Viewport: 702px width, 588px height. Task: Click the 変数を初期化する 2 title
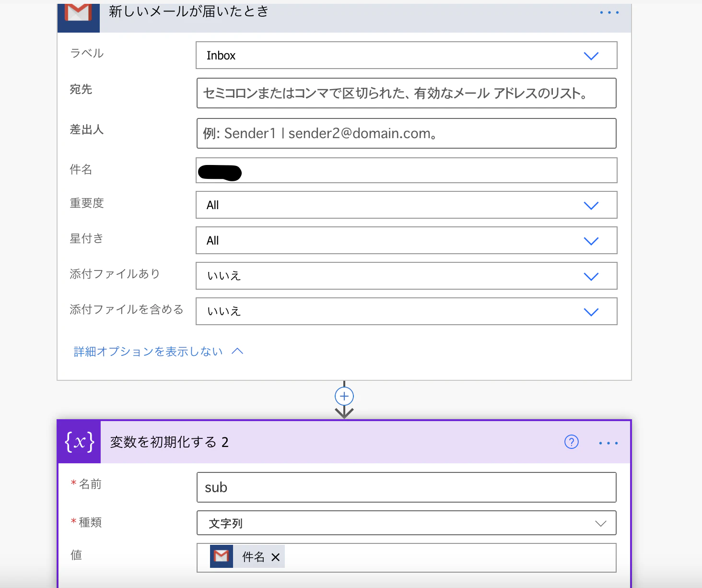click(169, 442)
